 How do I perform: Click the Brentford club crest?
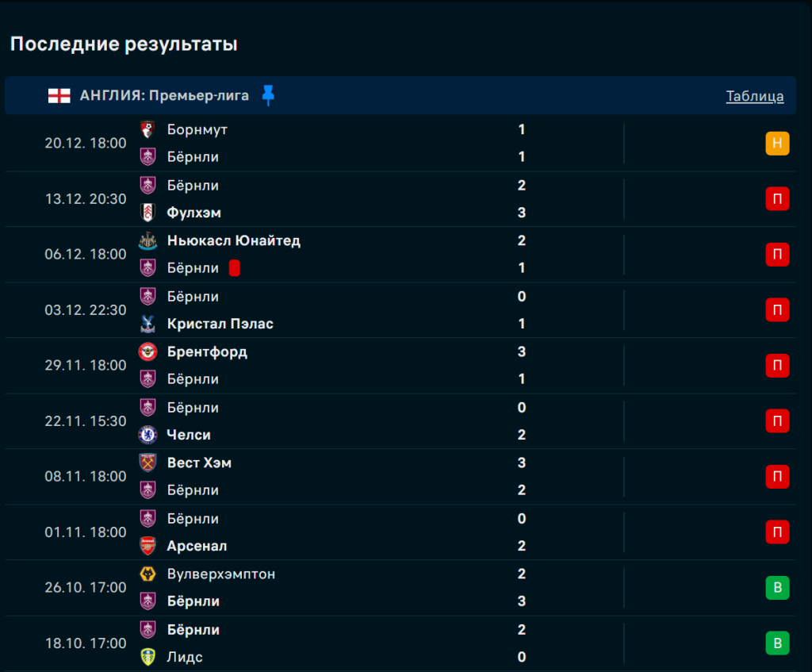[x=147, y=351]
